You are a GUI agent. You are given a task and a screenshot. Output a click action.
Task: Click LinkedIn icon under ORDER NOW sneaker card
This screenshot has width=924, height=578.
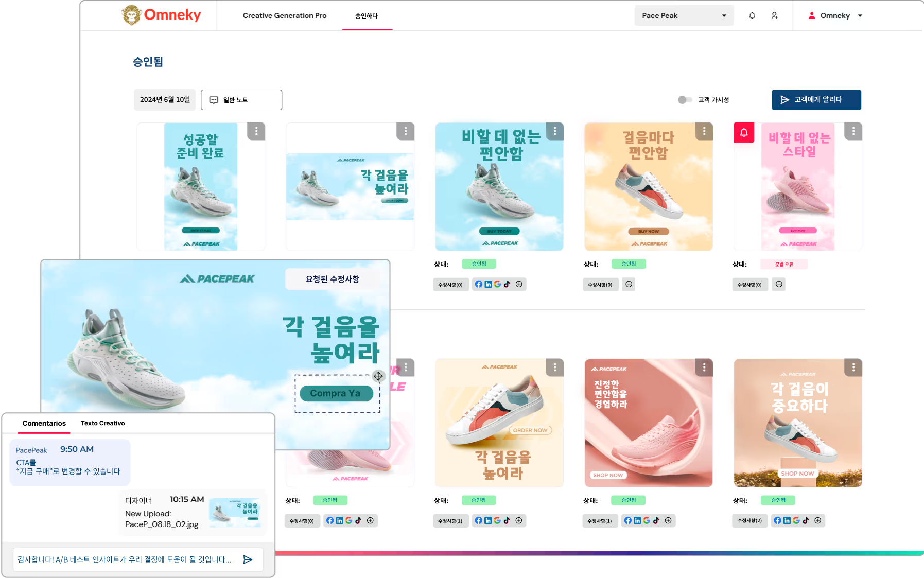click(488, 520)
